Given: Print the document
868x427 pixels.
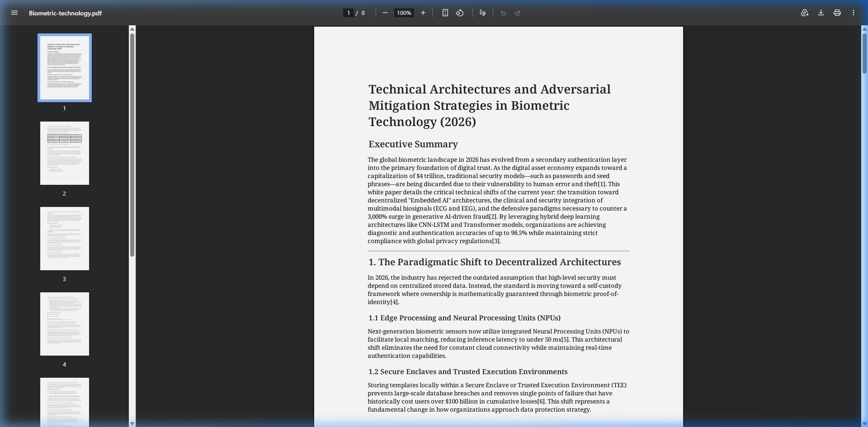Looking at the screenshot, I should coord(837,13).
